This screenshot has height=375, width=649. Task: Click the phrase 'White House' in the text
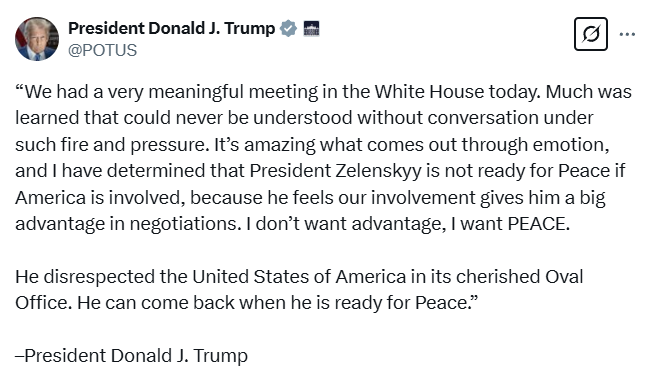429,91
